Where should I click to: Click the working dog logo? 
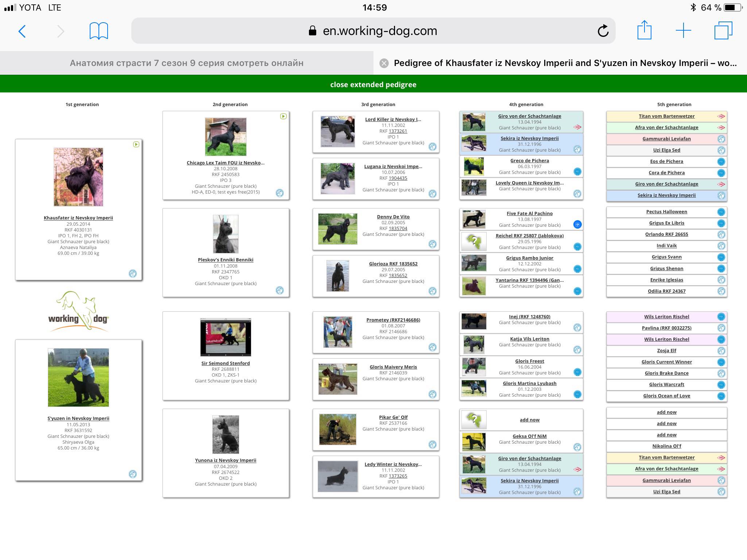78,311
